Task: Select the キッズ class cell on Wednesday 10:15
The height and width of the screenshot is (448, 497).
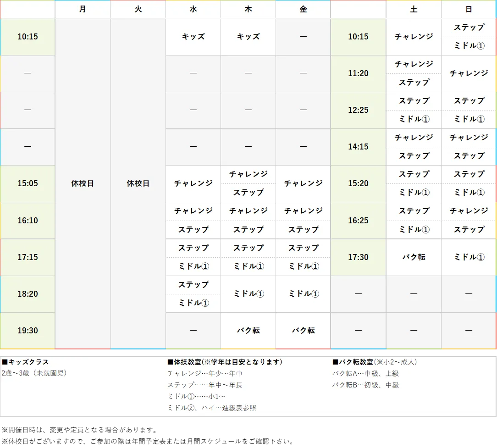Action: (x=193, y=37)
